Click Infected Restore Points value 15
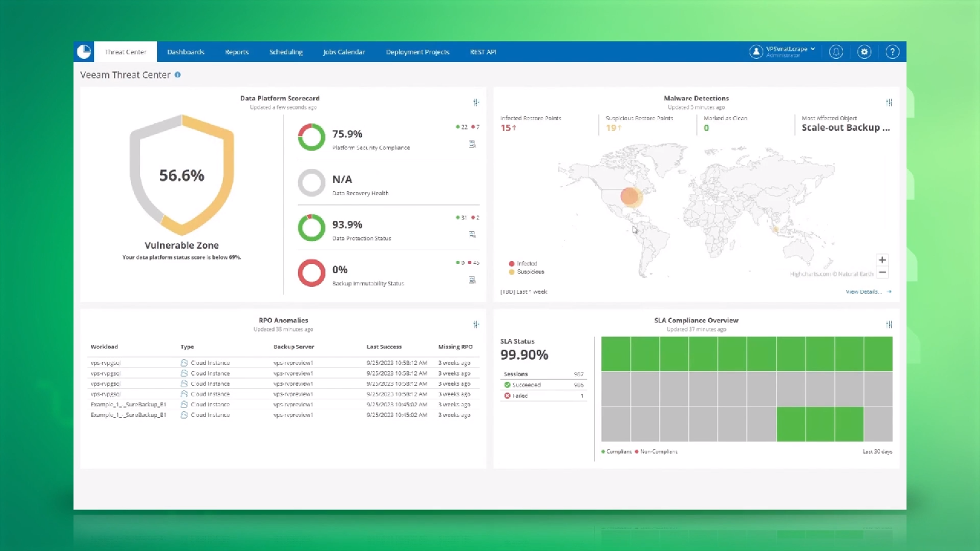This screenshot has width=980, height=551. pos(508,128)
